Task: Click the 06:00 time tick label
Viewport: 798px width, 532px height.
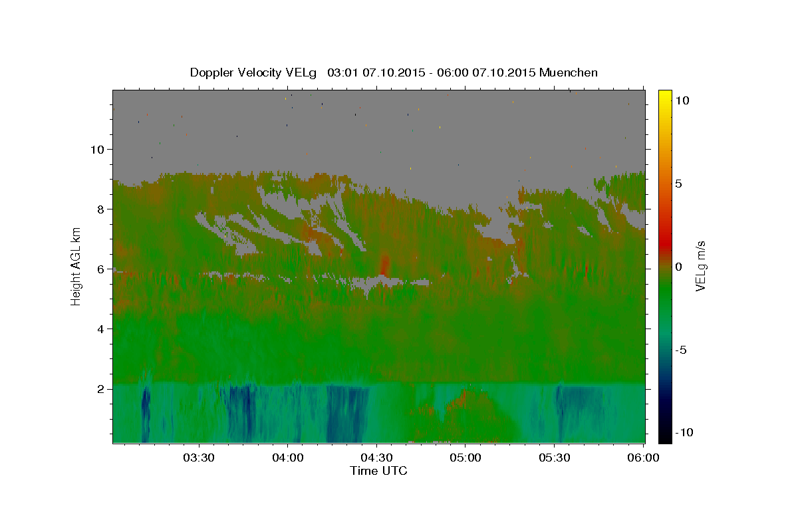Action: (643, 458)
